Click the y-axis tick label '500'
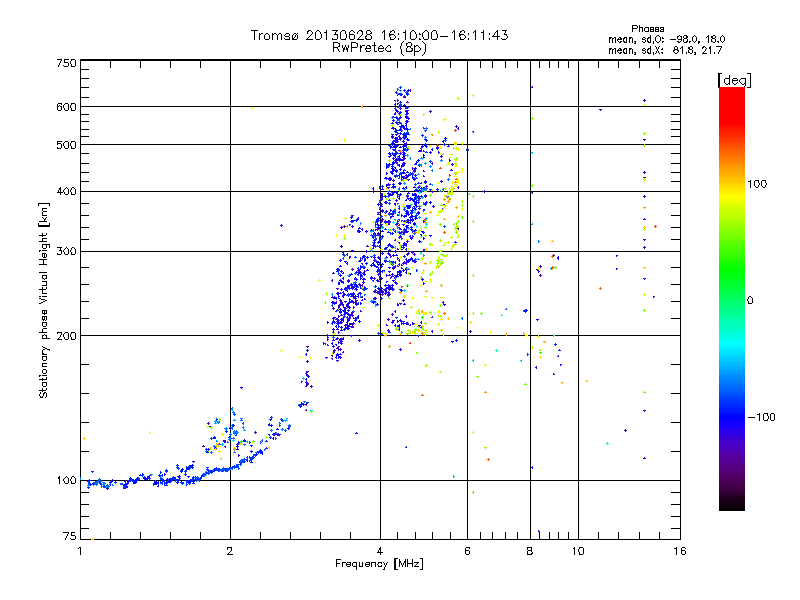Screen dimensions: 800x600 [x=66, y=144]
